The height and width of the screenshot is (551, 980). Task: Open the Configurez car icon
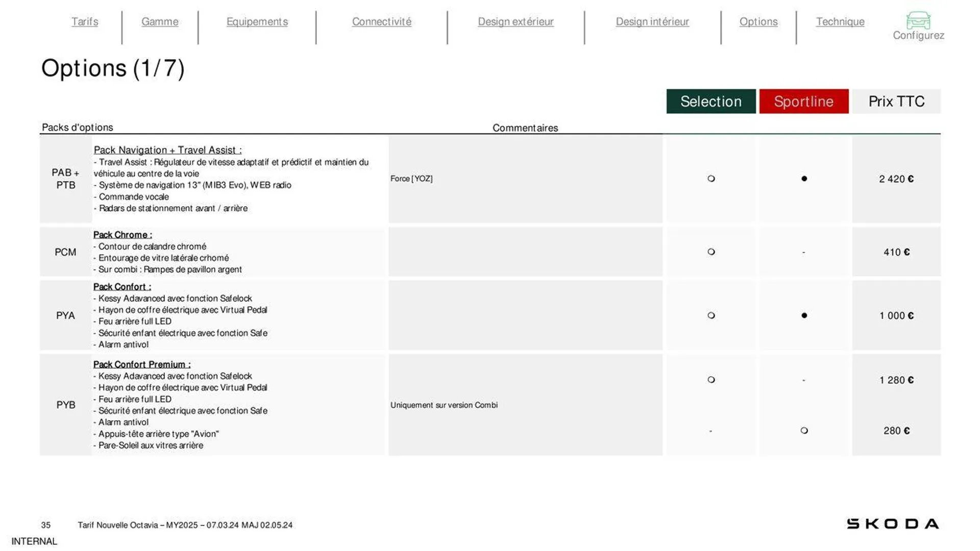point(918,20)
